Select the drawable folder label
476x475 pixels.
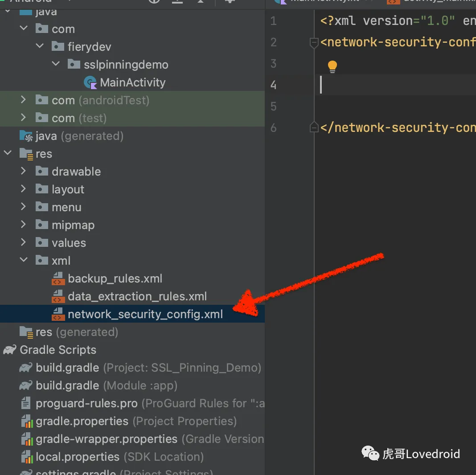pos(76,172)
